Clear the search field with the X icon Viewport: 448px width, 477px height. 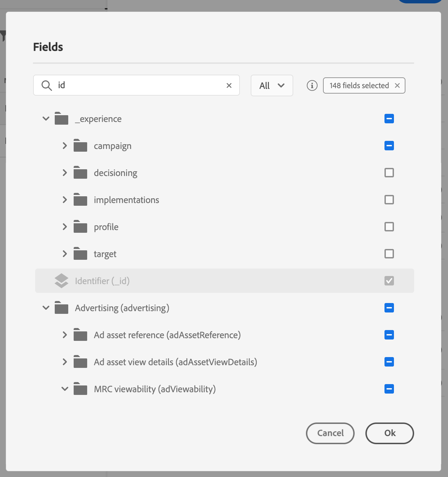229,85
